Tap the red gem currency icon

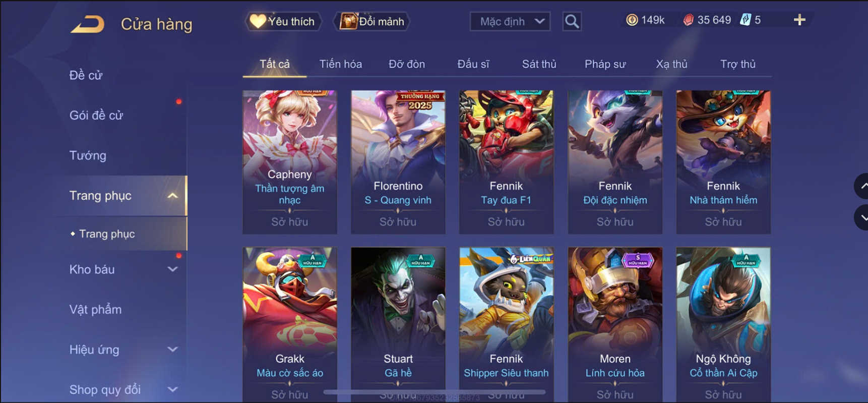pos(688,20)
